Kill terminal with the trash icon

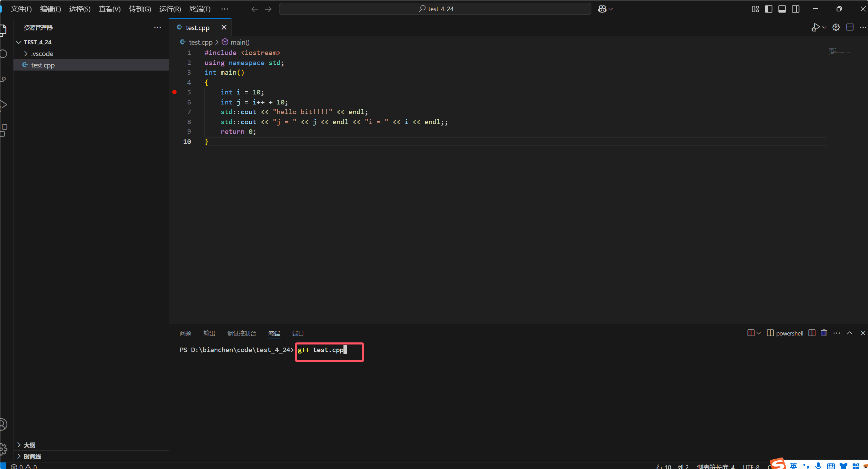point(824,333)
